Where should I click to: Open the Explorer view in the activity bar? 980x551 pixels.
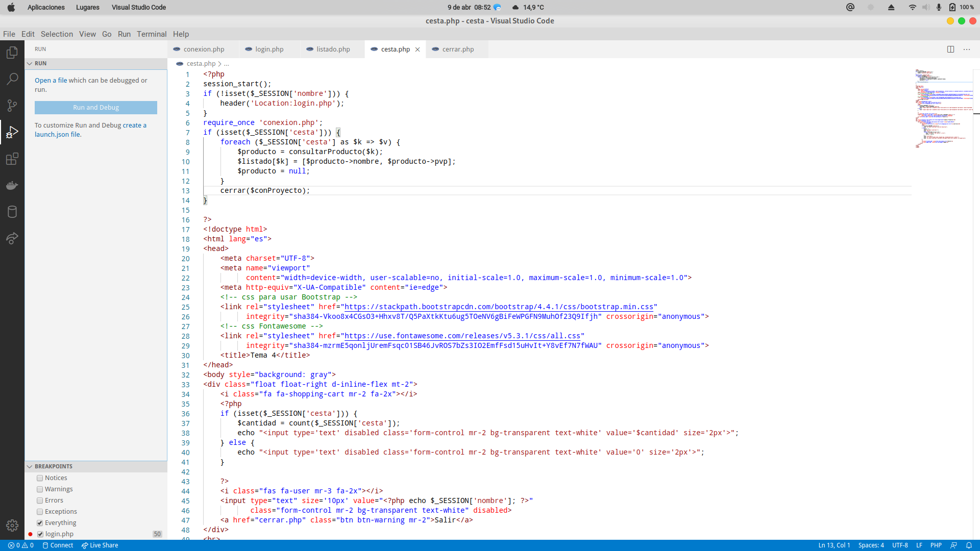(x=12, y=53)
